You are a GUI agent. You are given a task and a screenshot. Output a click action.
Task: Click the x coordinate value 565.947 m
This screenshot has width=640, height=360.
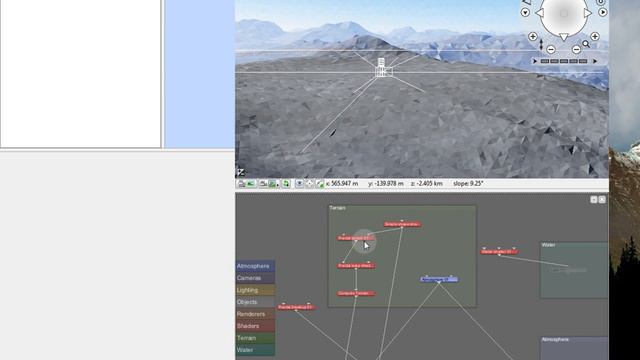pyautogui.click(x=345, y=184)
